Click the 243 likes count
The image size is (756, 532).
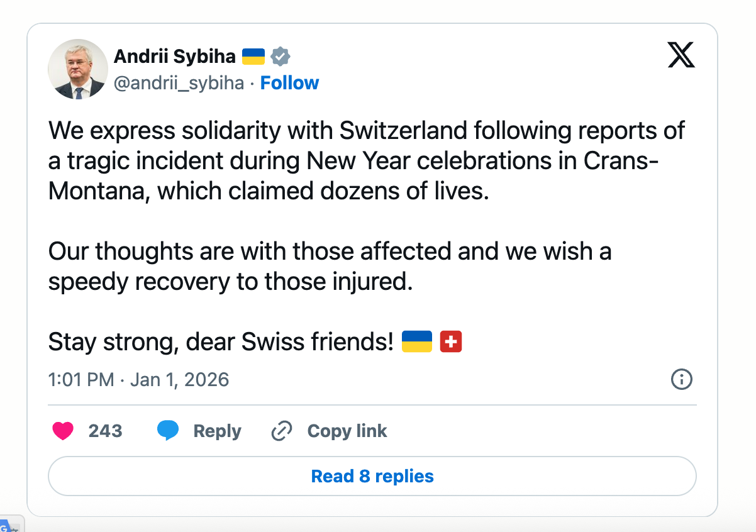coord(105,431)
